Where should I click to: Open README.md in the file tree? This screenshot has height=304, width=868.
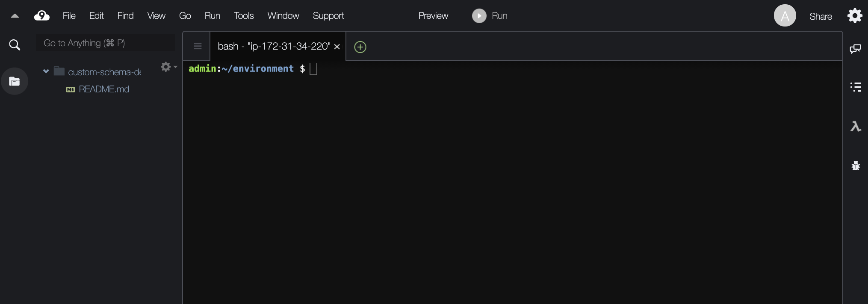pos(104,89)
